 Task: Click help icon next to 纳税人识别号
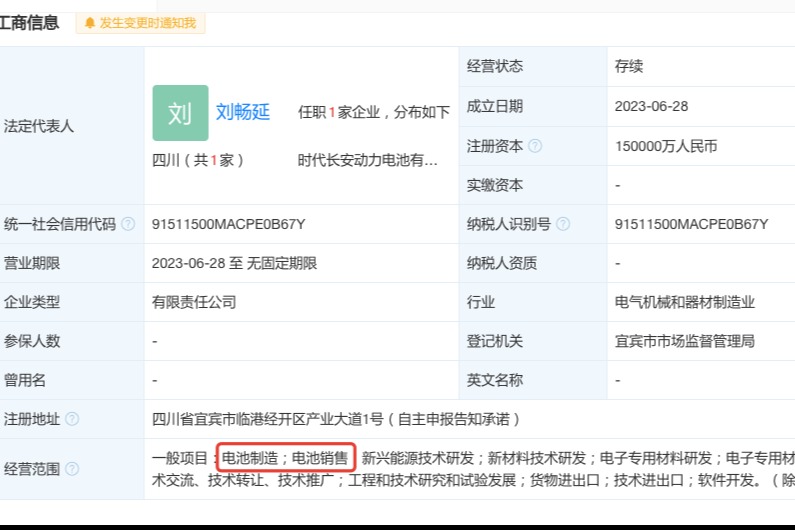(563, 224)
